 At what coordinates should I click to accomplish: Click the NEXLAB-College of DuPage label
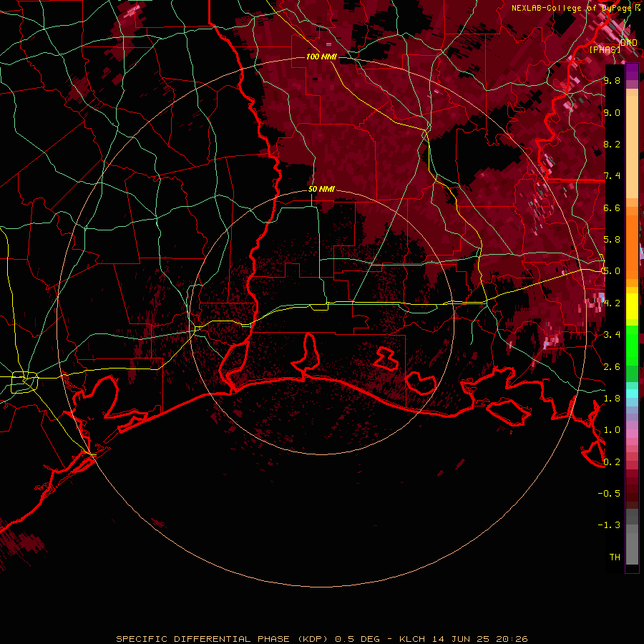tap(572, 8)
